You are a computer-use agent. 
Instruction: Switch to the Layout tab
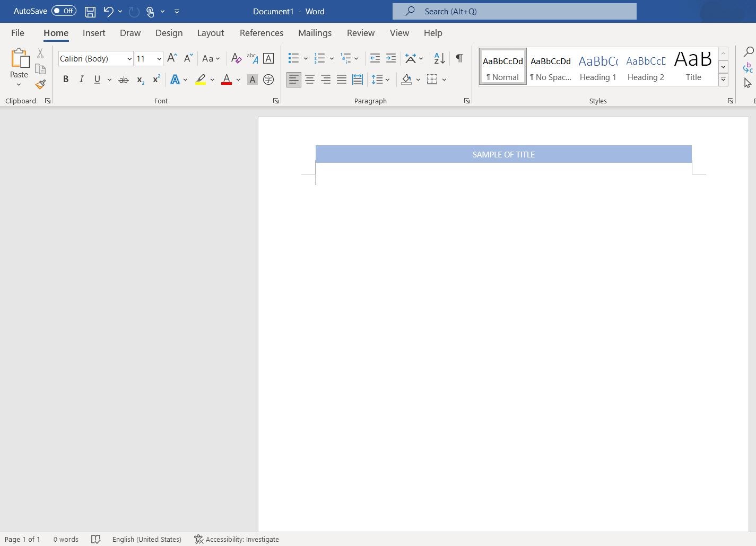[x=211, y=33]
